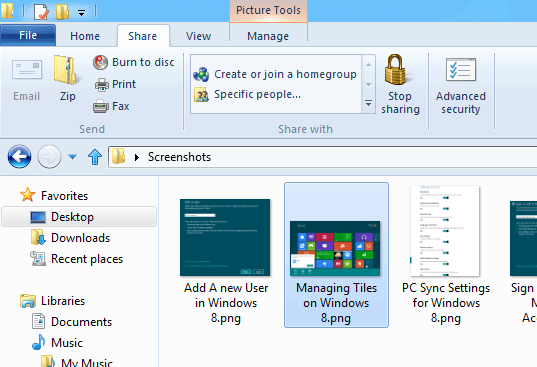Click the Advanced security checklist icon
The image size is (537, 367).
(461, 70)
